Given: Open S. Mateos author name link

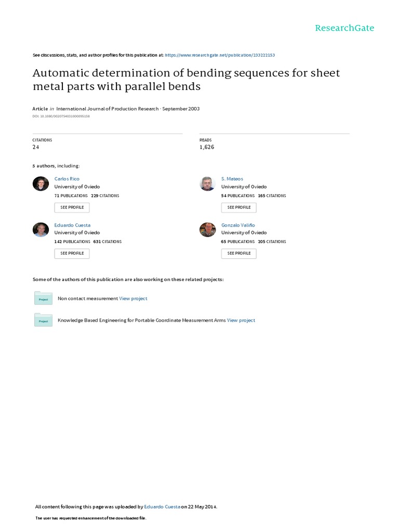Looking at the screenshot, I should click(x=232, y=179).
